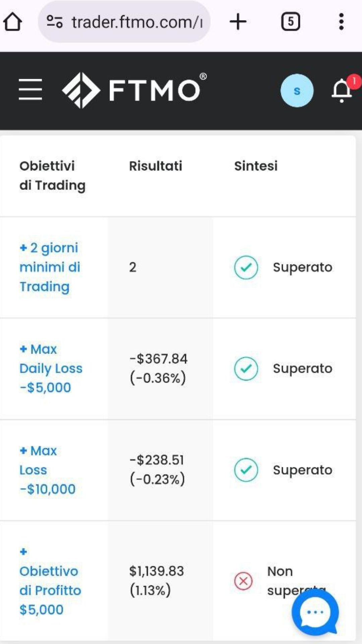The image size is (362, 644).
Task: Show the open tabs switcher
Action: [x=290, y=22]
